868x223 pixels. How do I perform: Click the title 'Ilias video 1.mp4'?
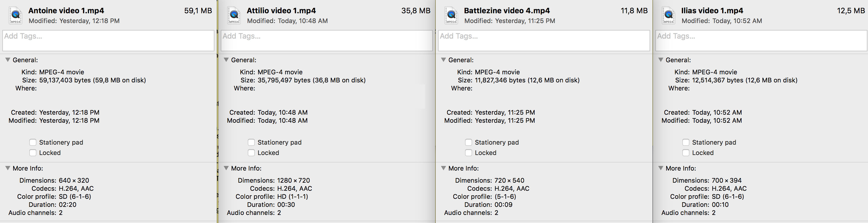tap(712, 11)
